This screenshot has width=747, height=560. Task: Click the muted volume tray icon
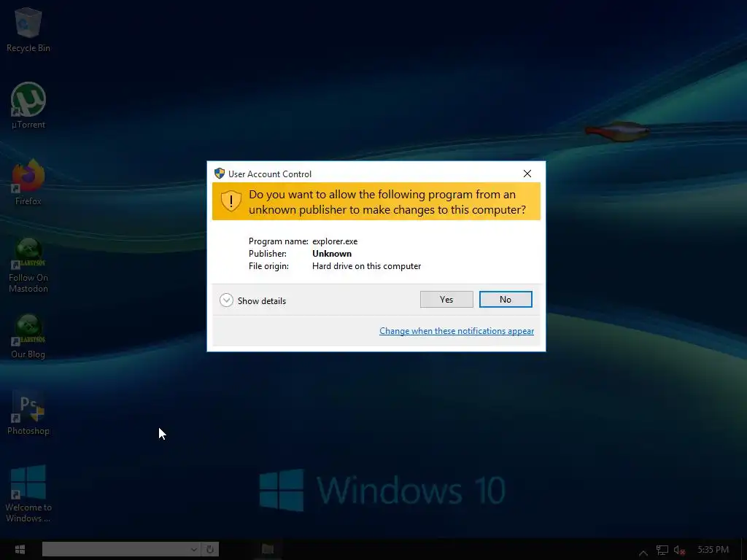pos(679,550)
